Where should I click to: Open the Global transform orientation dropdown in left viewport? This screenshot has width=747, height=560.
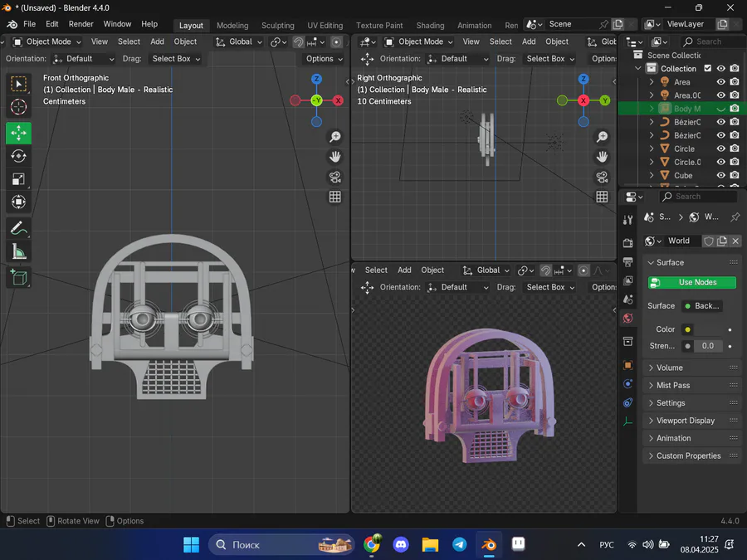tap(239, 42)
